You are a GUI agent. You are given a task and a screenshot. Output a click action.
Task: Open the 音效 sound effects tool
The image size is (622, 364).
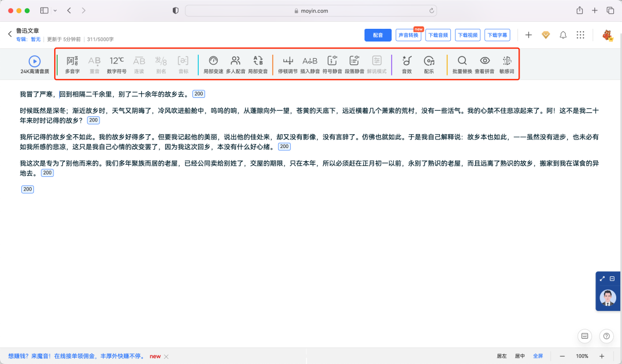click(x=407, y=65)
